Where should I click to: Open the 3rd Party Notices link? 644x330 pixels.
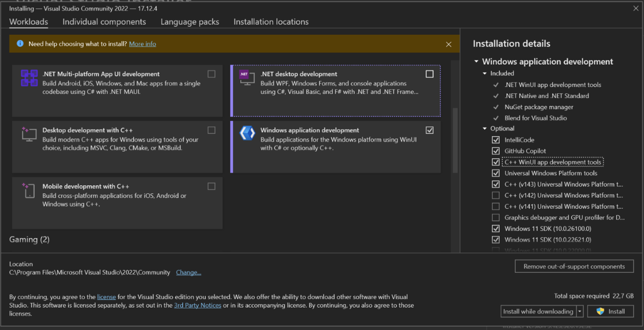pyautogui.click(x=198, y=305)
